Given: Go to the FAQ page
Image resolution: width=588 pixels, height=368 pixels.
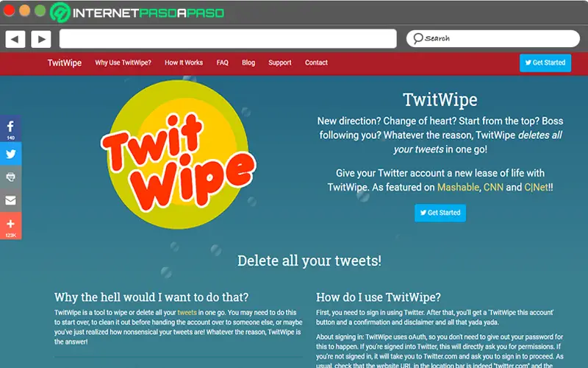Looking at the screenshot, I should pyautogui.click(x=223, y=63).
